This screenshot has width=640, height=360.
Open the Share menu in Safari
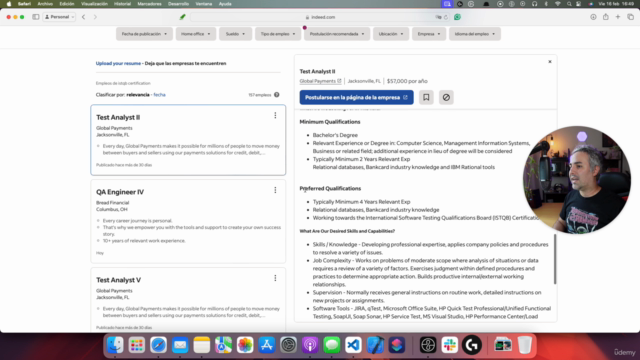coord(606,17)
